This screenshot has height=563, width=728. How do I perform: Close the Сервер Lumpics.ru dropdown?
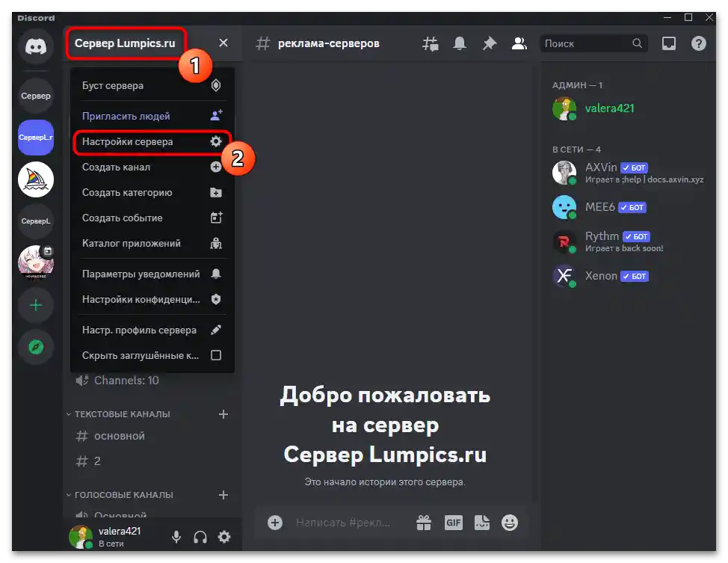pyautogui.click(x=222, y=43)
